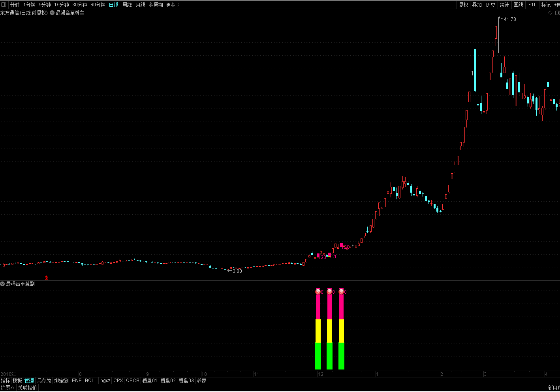Select the 日线 daily chart tab
Viewport: 560px width, 392px height.
click(x=114, y=5)
